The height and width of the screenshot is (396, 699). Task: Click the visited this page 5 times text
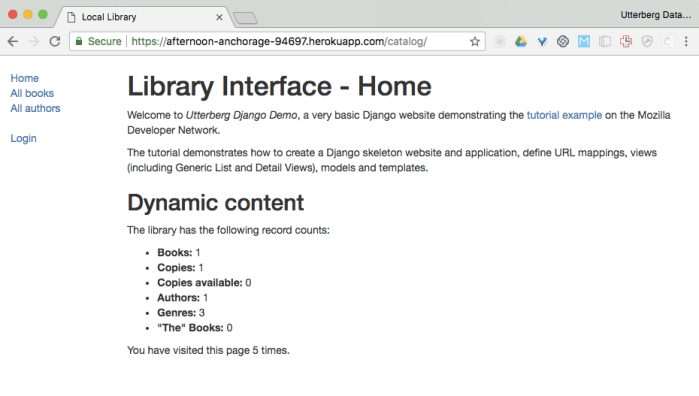(208, 350)
